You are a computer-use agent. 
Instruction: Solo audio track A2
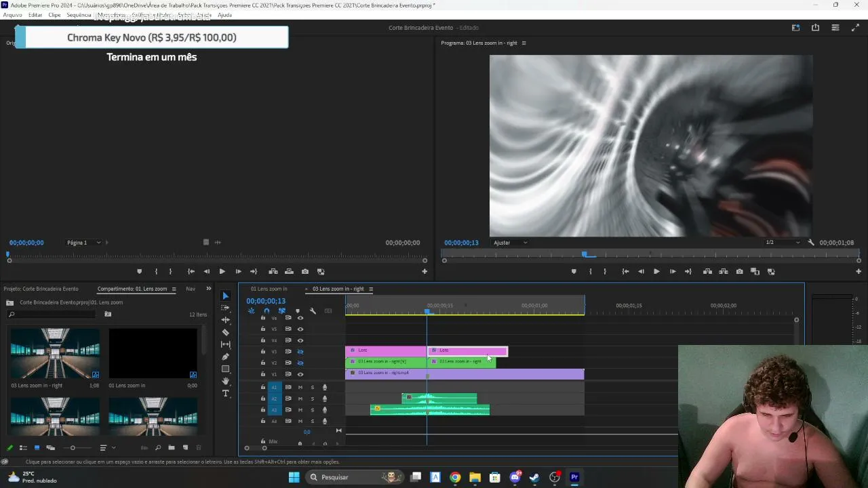[313, 399]
